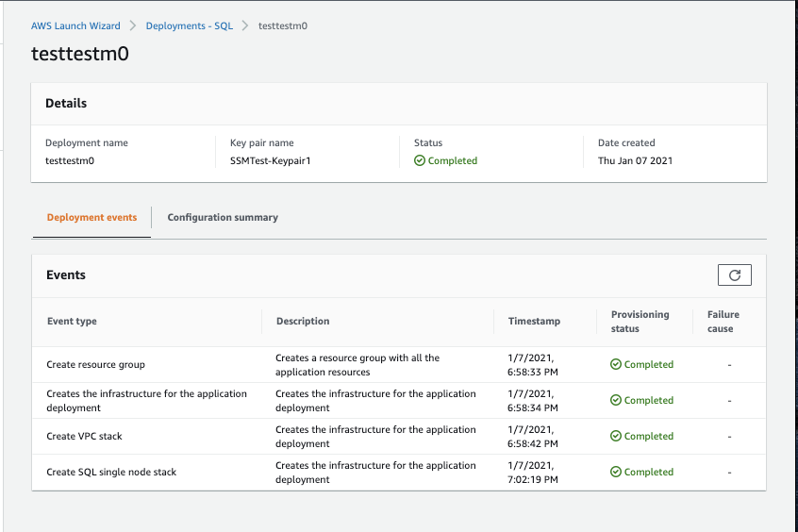Click the check icon for Create resource group
This screenshot has height=532, width=798.
click(616, 364)
